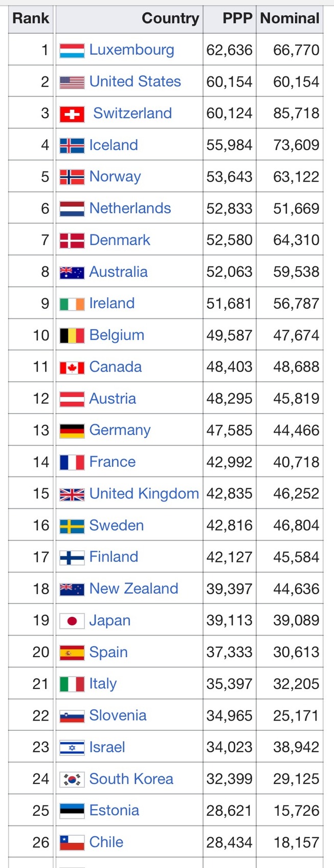Image resolution: width=334 pixels, height=868 pixels.
Task: Open the Slovenia country page link
Action: pyautogui.click(x=118, y=715)
